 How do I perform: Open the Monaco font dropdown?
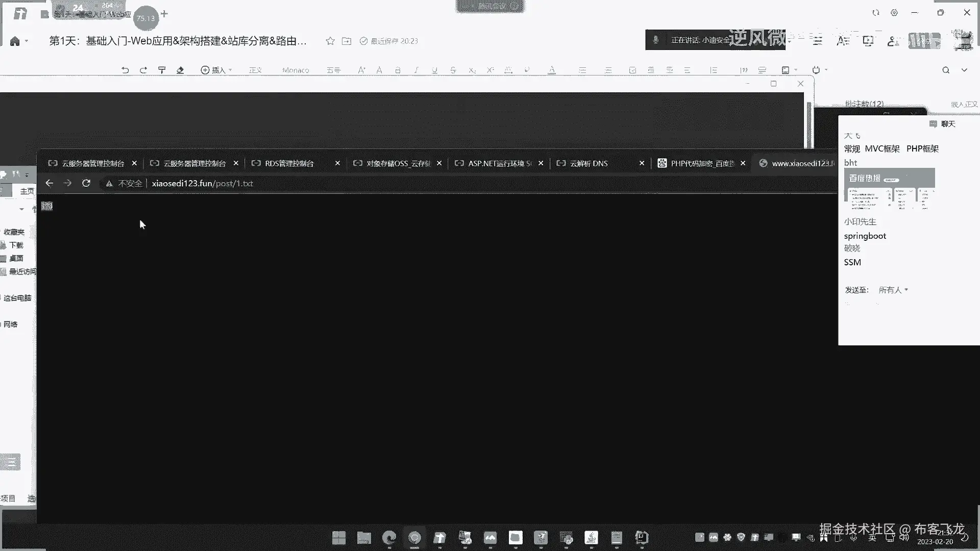point(296,70)
